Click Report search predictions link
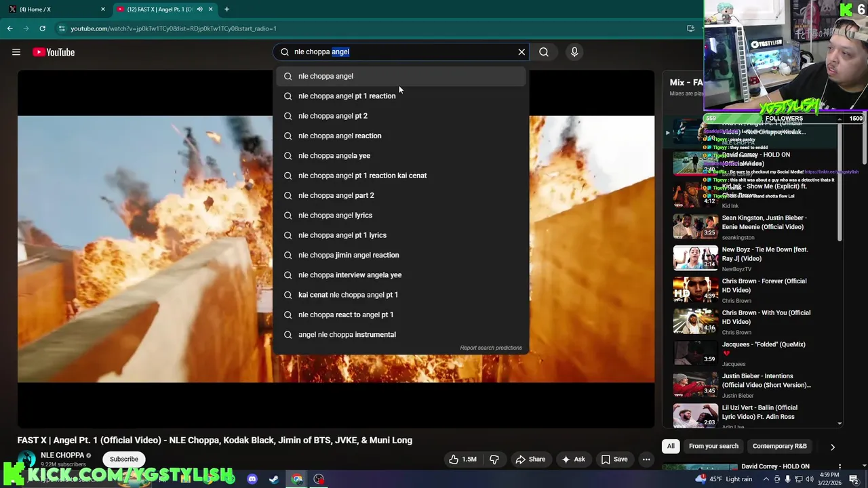 (491, 348)
